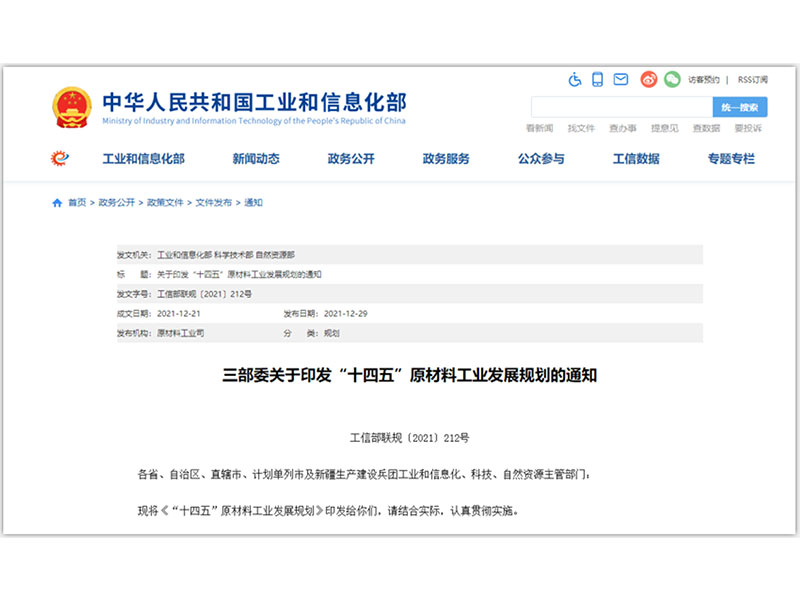Go to 文件发布 in the breadcrumb
The width and height of the screenshot is (800, 600).
point(213,203)
